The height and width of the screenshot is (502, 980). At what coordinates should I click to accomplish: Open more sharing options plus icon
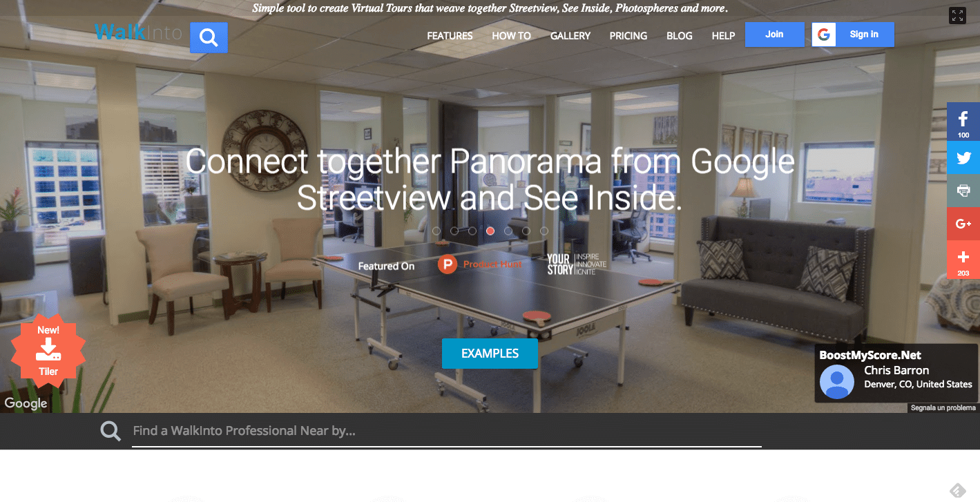[963, 260]
